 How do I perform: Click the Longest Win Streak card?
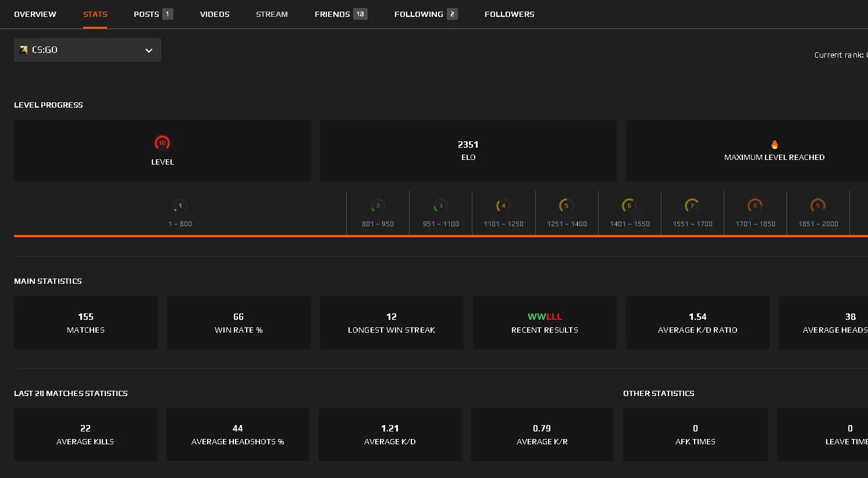coord(392,323)
